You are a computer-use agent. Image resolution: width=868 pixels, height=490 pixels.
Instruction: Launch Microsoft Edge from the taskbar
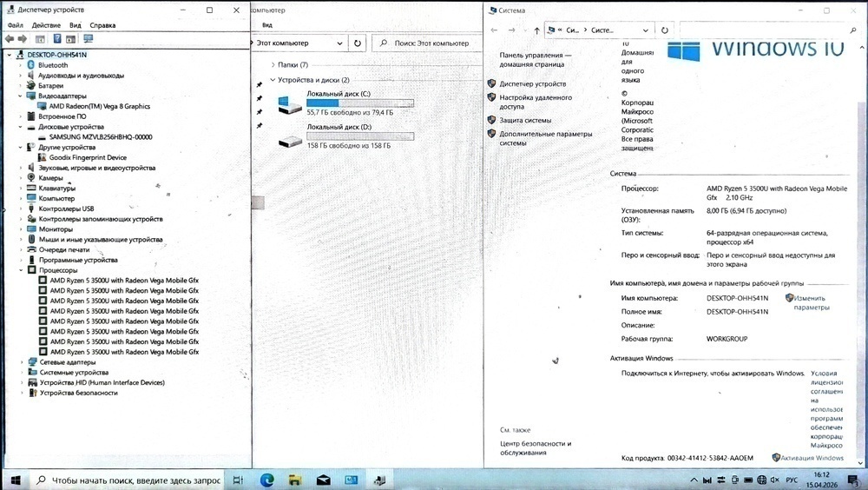266,480
